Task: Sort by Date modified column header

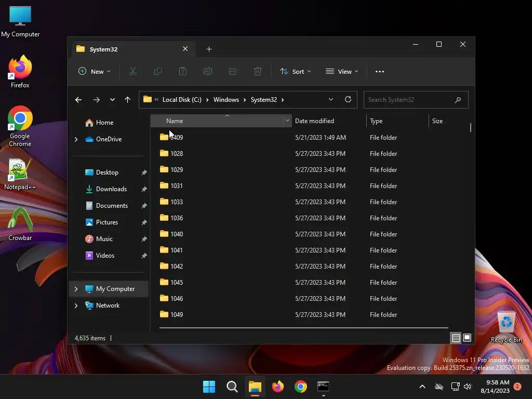Action: point(329,121)
